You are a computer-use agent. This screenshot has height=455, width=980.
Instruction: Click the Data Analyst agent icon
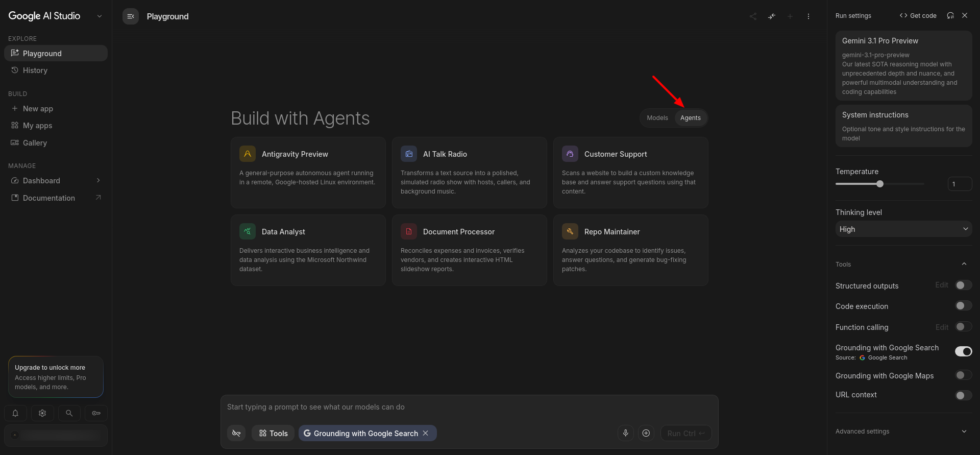tap(248, 231)
